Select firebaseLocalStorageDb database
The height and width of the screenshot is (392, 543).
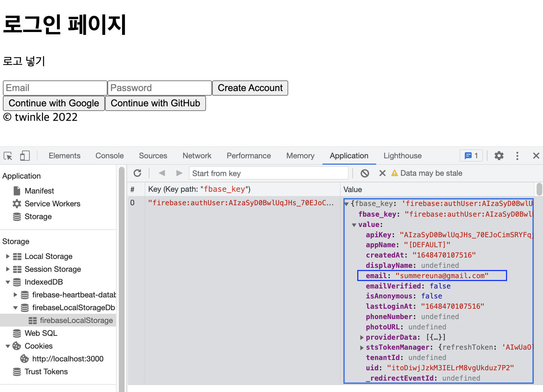tap(73, 308)
